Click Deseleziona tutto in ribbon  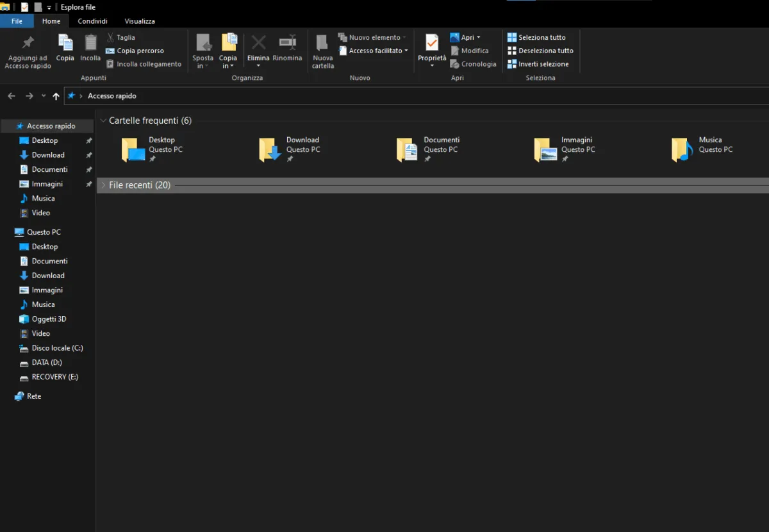[540, 51]
